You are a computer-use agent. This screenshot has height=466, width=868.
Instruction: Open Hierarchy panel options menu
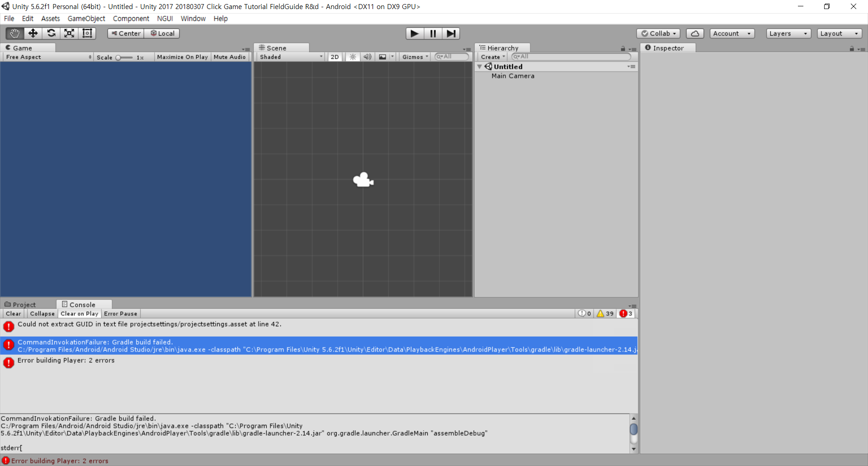pyautogui.click(x=633, y=49)
